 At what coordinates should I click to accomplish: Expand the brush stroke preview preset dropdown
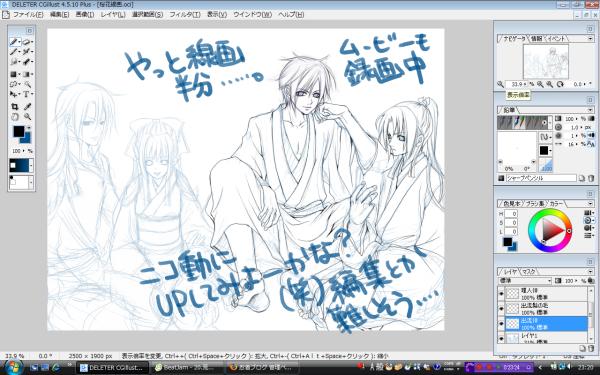pyautogui.click(x=550, y=123)
